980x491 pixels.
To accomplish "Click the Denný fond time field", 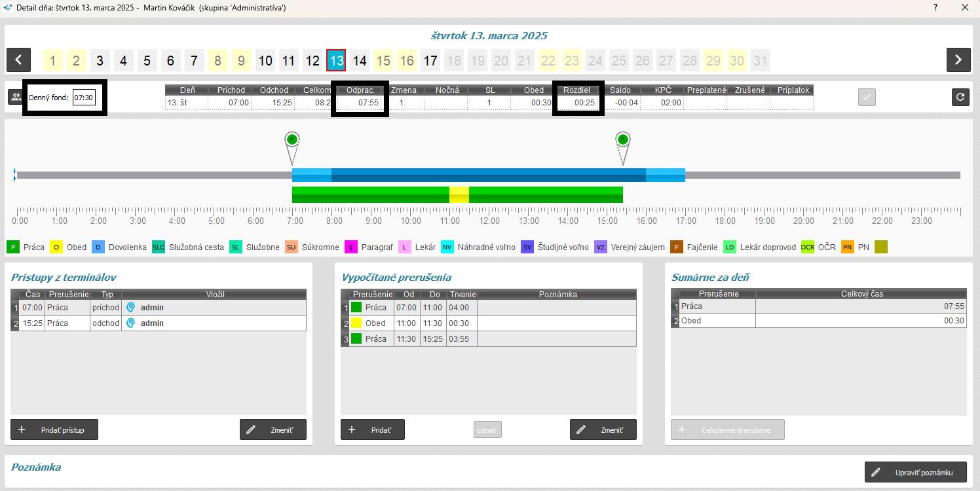I will (x=83, y=98).
